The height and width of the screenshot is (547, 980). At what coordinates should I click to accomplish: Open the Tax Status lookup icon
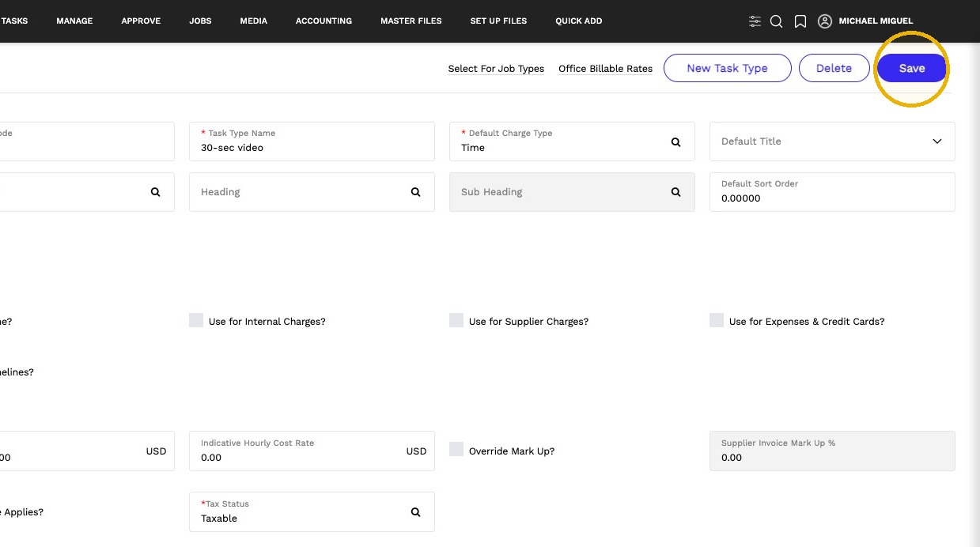coord(416,512)
